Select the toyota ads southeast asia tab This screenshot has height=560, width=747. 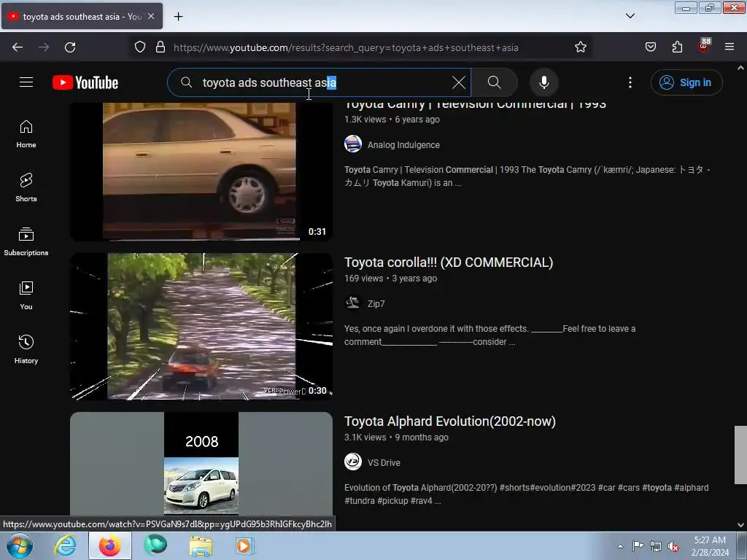click(82, 16)
